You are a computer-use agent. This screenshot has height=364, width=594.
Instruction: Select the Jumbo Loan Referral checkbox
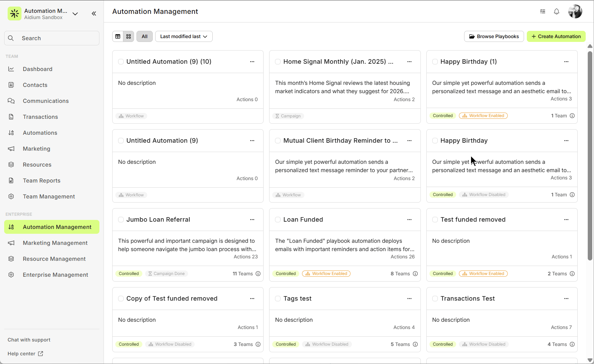click(x=121, y=220)
